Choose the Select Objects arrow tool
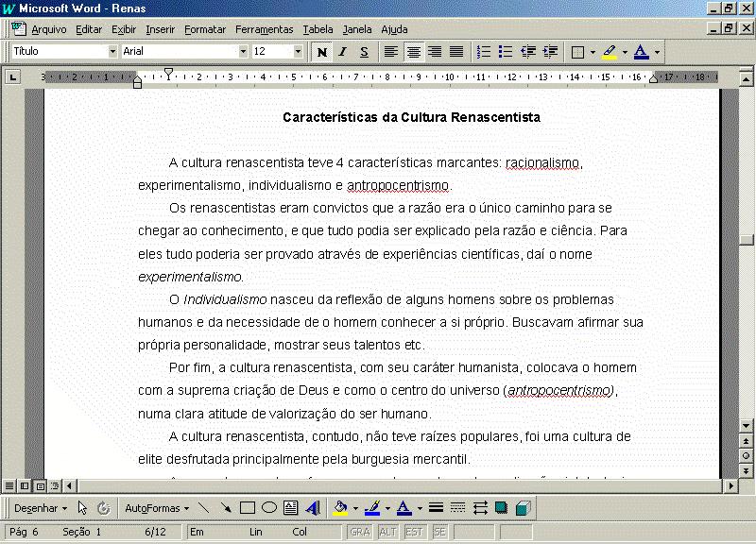The width and height of the screenshot is (756, 544). (x=82, y=508)
